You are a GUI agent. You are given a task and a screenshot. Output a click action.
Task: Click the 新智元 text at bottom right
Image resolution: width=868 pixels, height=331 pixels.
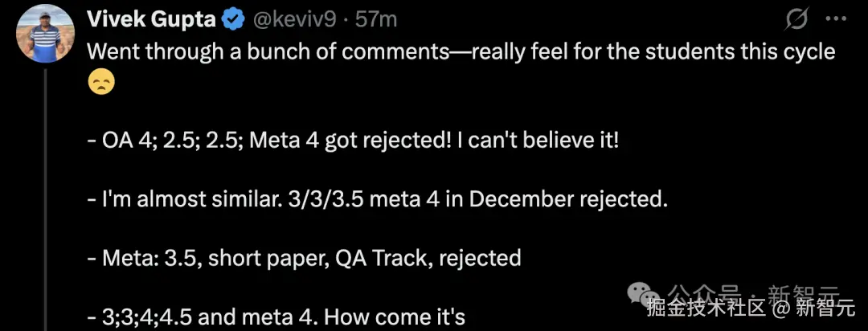click(826, 306)
